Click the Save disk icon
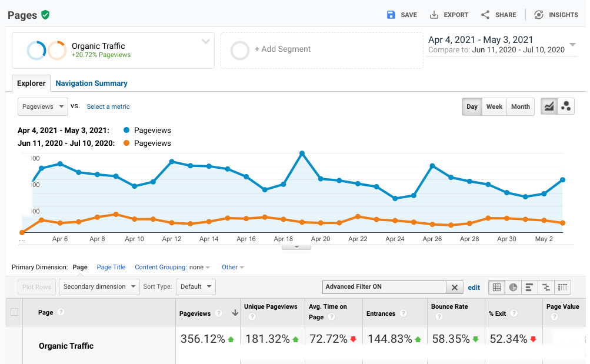Image resolution: width=590 pixels, height=364 pixels. coord(391,15)
